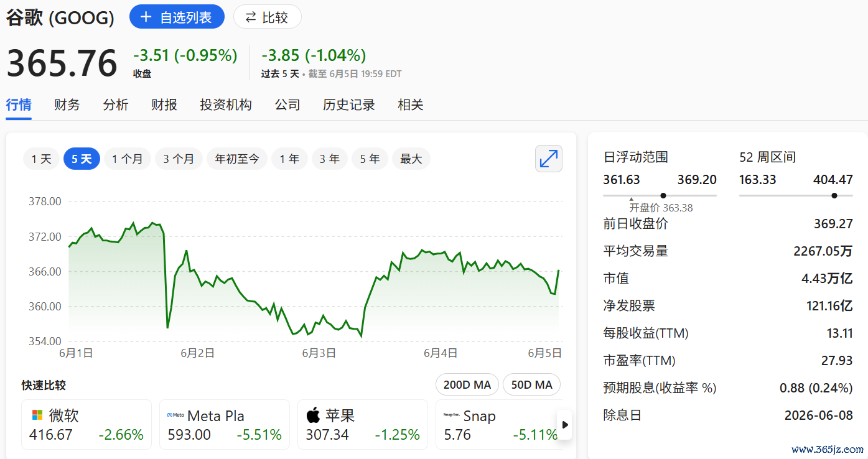Screen dimensions: 868x459
Task: Select the 1 年 time range
Action: pos(289,159)
